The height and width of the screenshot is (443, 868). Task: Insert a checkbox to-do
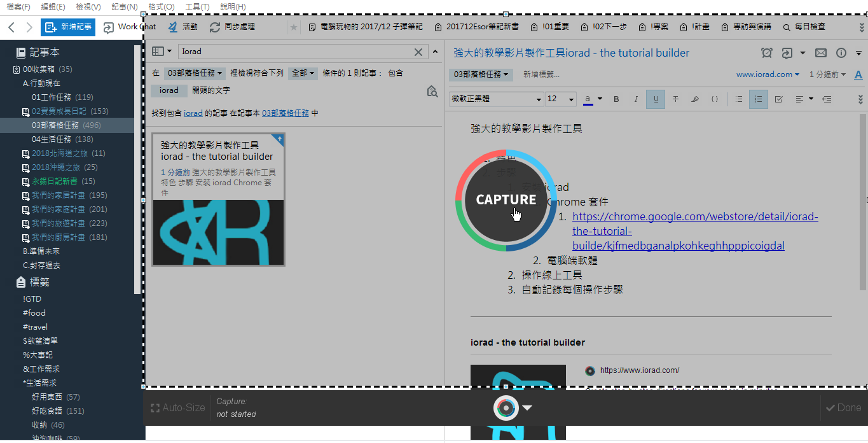[x=778, y=99]
